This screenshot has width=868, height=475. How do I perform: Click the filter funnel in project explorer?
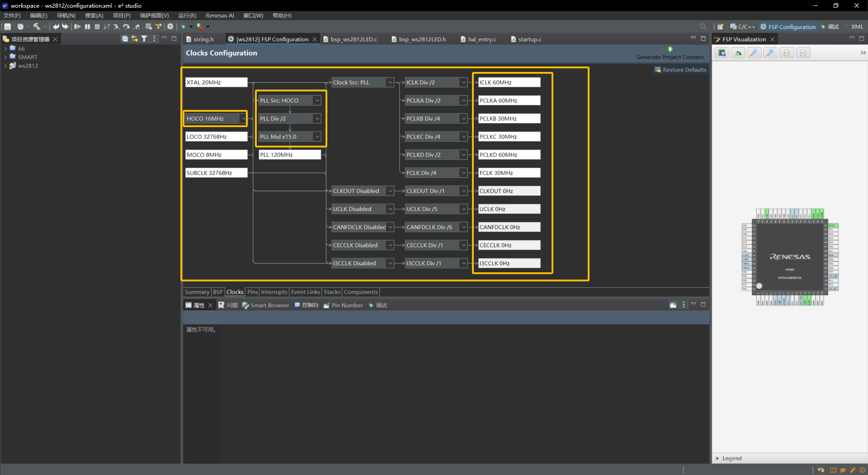point(144,39)
